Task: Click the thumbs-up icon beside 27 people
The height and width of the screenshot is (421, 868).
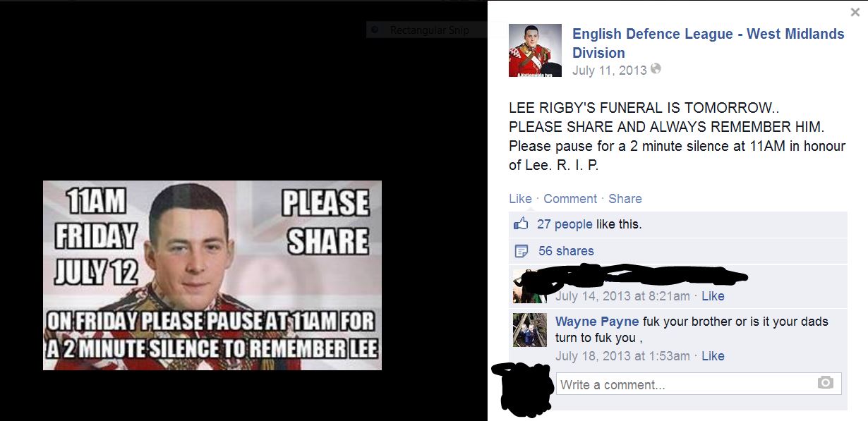Action: click(x=521, y=224)
